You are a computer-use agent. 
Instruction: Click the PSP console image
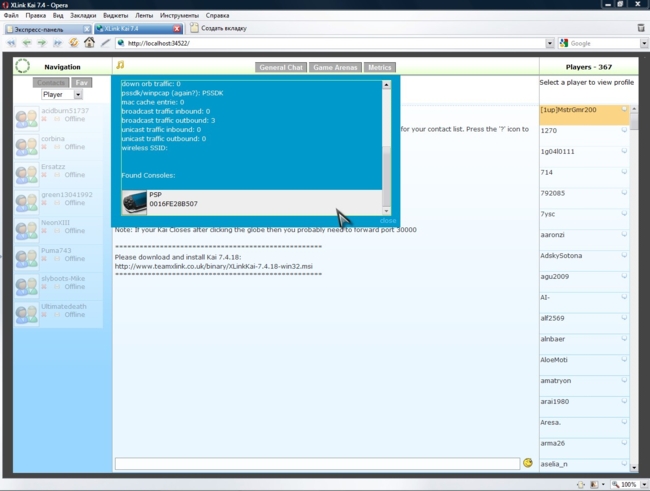coord(135,202)
